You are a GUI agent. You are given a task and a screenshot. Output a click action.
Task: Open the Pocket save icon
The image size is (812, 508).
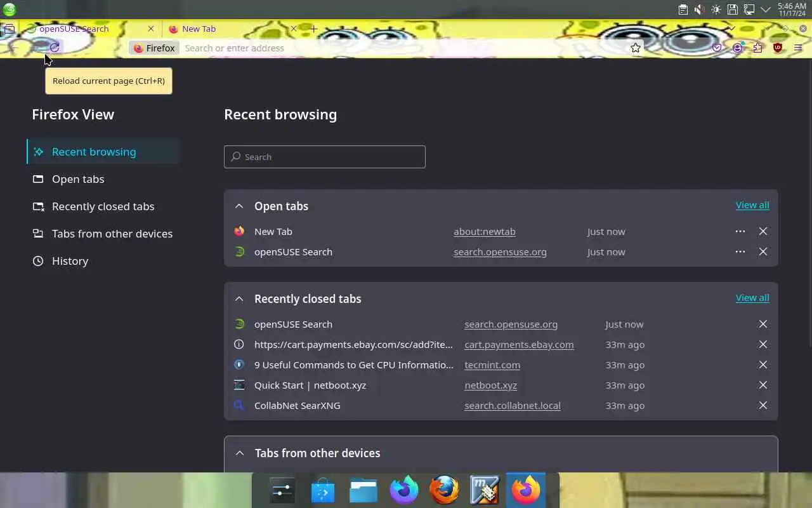click(717, 48)
